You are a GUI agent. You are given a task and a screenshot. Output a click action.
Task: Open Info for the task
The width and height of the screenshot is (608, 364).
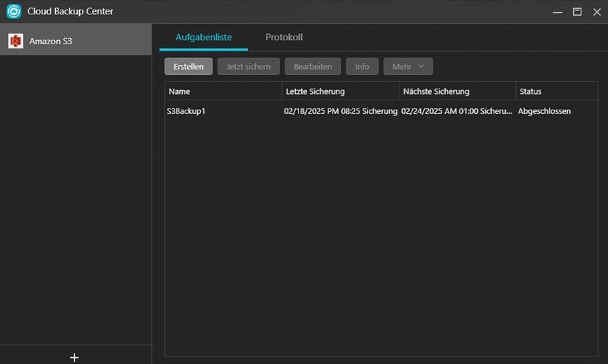coord(362,67)
